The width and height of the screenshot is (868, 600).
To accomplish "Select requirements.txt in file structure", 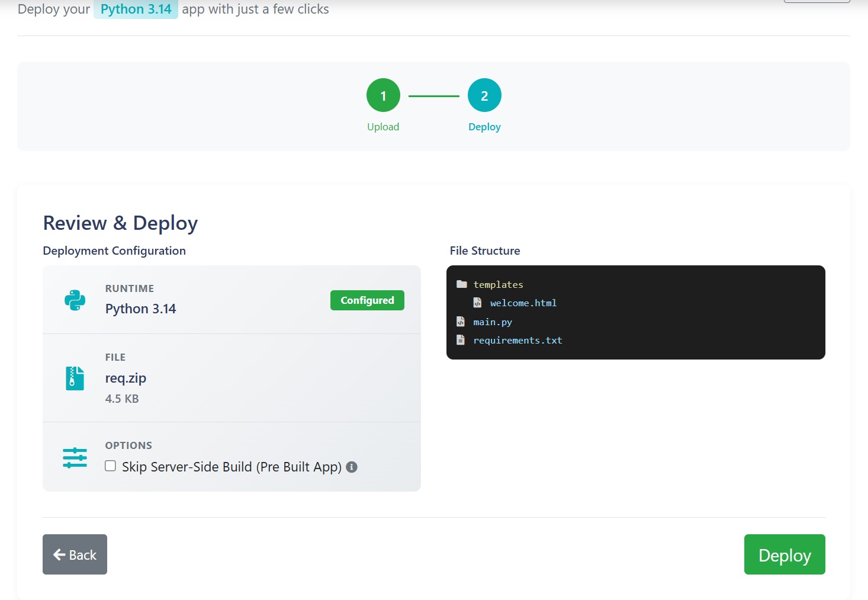I will point(517,341).
